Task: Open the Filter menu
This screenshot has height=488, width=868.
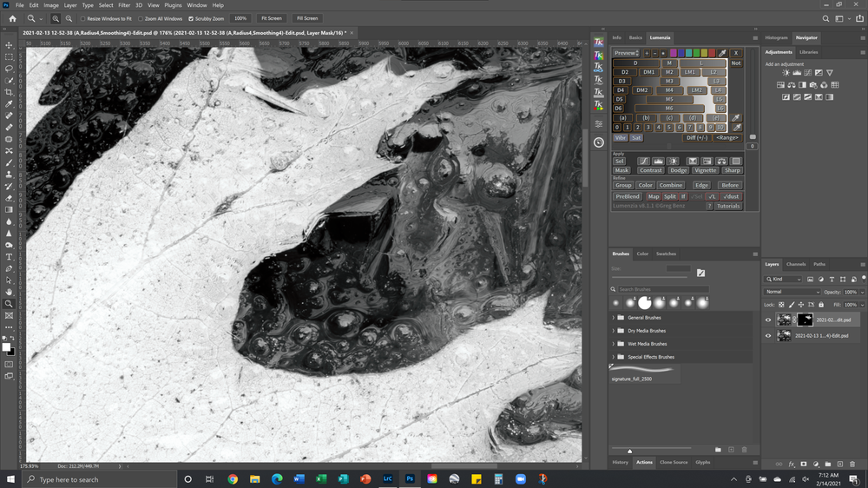Action: click(124, 5)
